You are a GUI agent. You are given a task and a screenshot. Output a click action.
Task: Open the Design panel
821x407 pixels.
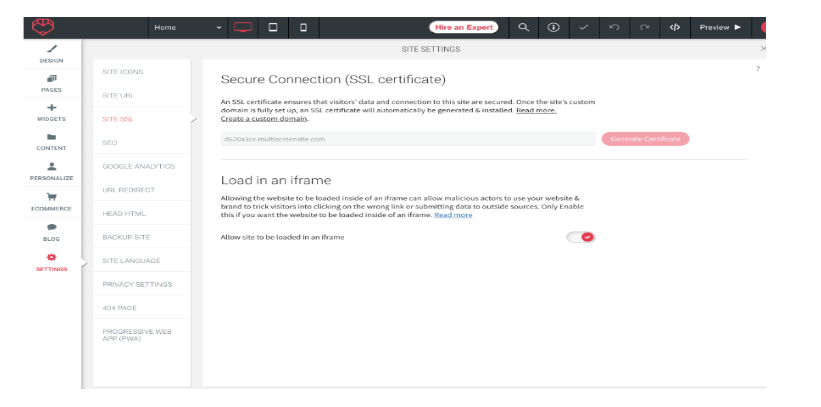tap(51, 54)
